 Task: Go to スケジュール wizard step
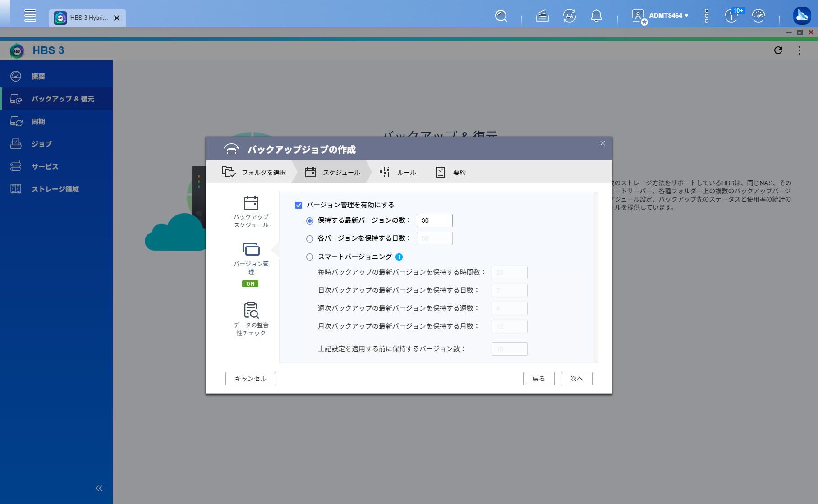332,172
